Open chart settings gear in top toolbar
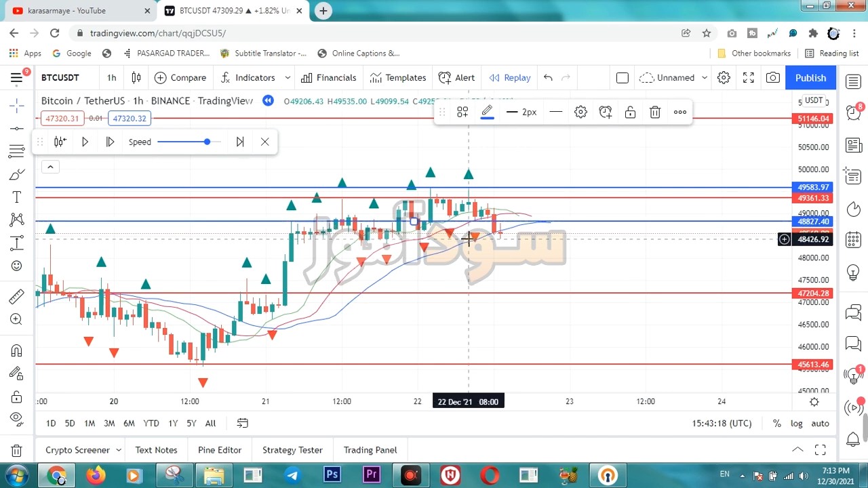868x488 pixels. tap(724, 78)
